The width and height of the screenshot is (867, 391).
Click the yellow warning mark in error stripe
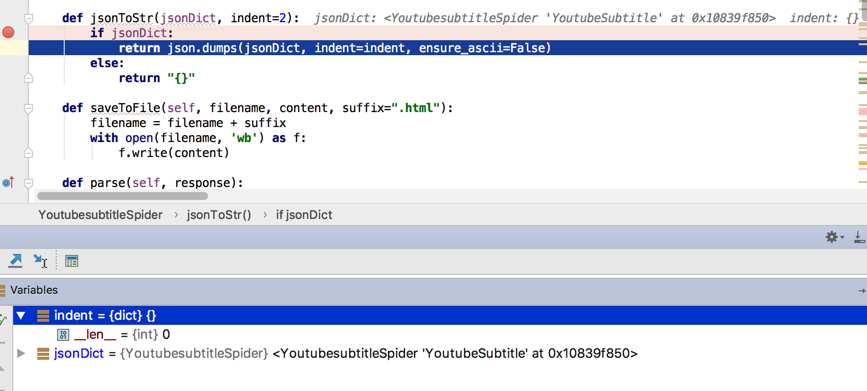point(863,164)
